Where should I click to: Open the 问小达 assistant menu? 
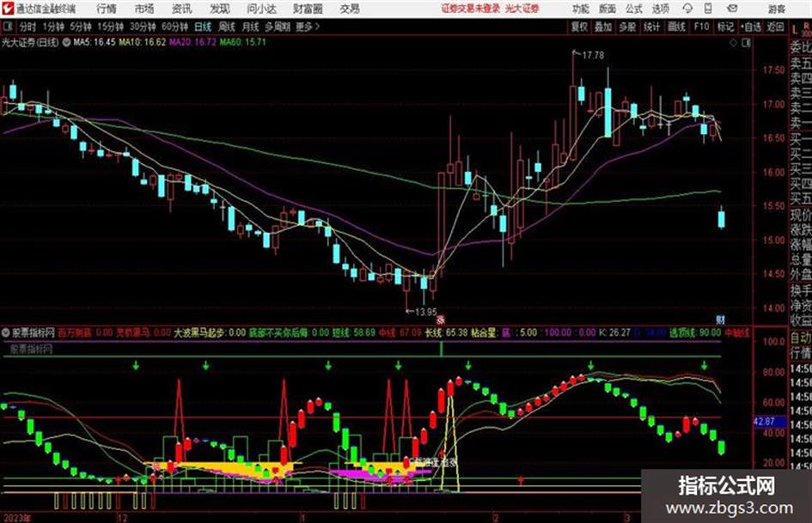tap(261, 9)
